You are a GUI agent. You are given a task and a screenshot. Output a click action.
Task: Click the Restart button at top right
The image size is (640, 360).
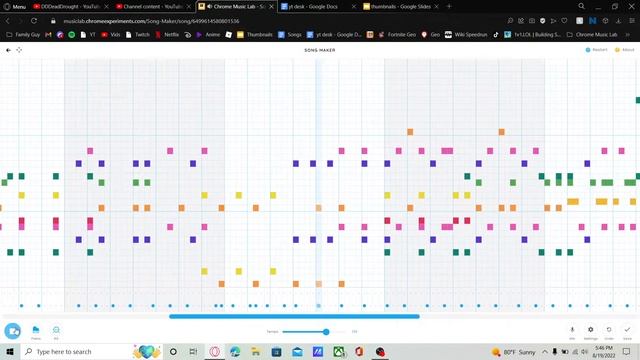tap(596, 50)
